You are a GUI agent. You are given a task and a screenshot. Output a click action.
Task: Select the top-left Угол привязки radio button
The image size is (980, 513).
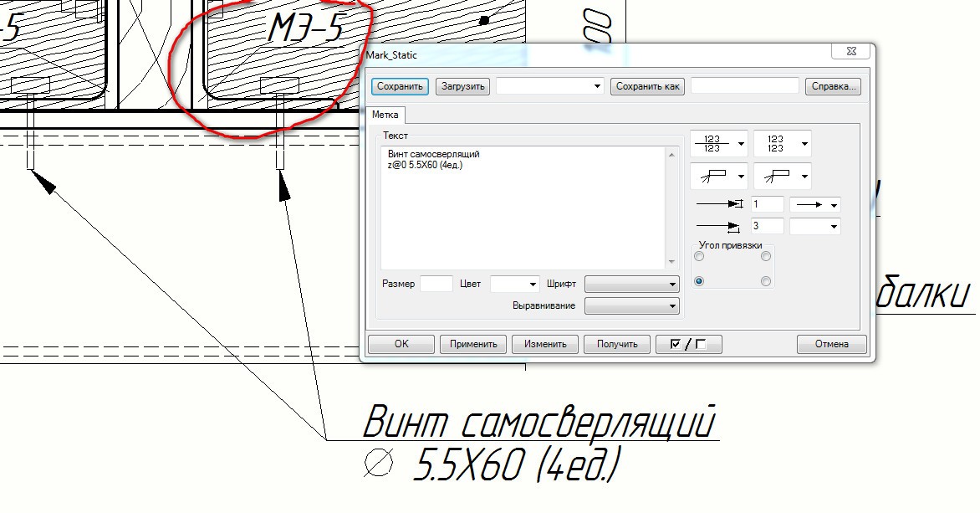click(x=699, y=256)
